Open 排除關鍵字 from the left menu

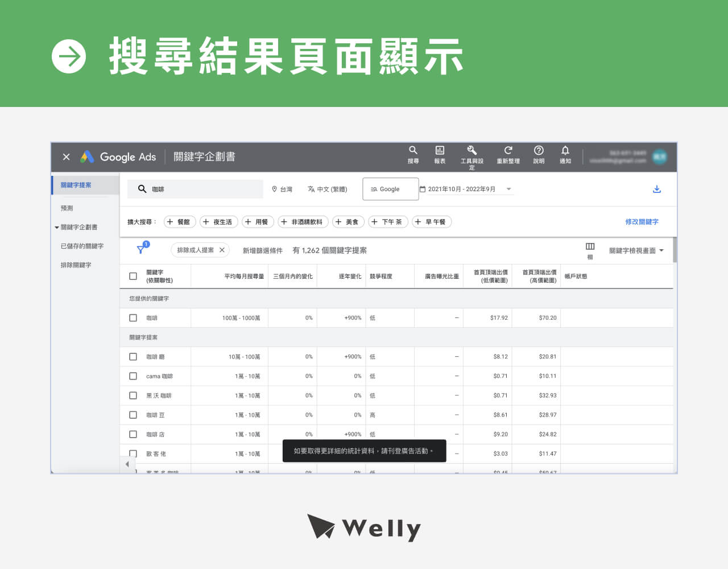(77, 265)
